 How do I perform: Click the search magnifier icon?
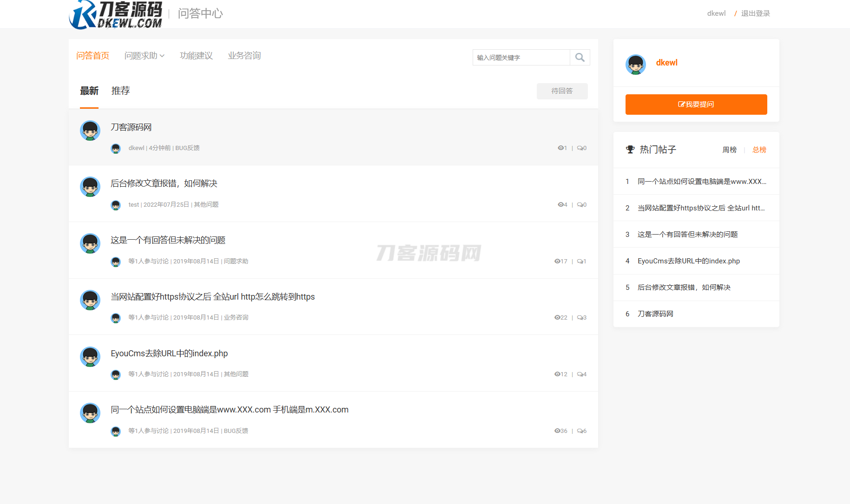click(580, 57)
